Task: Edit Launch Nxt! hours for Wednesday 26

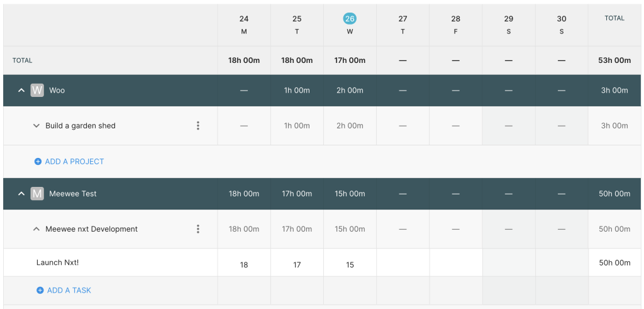Action: click(x=350, y=263)
